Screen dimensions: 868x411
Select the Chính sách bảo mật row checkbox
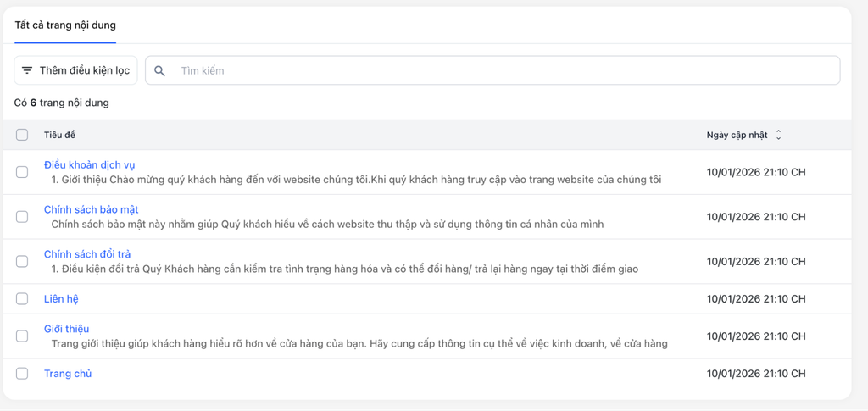click(x=22, y=217)
